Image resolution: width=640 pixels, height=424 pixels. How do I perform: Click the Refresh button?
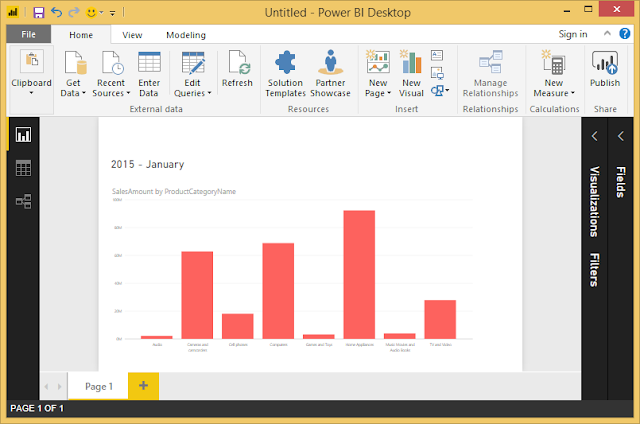pyautogui.click(x=237, y=68)
